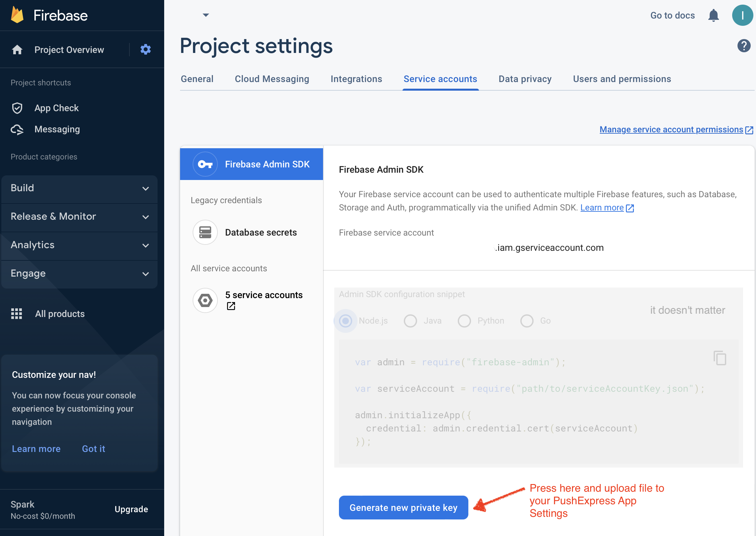Click external link icon beside Learn more in SDK description

point(630,208)
